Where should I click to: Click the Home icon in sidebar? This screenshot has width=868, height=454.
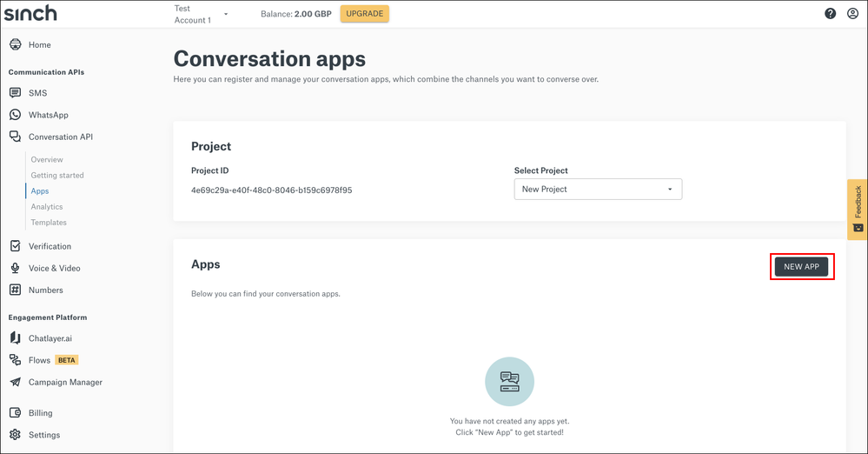click(16, 44)
